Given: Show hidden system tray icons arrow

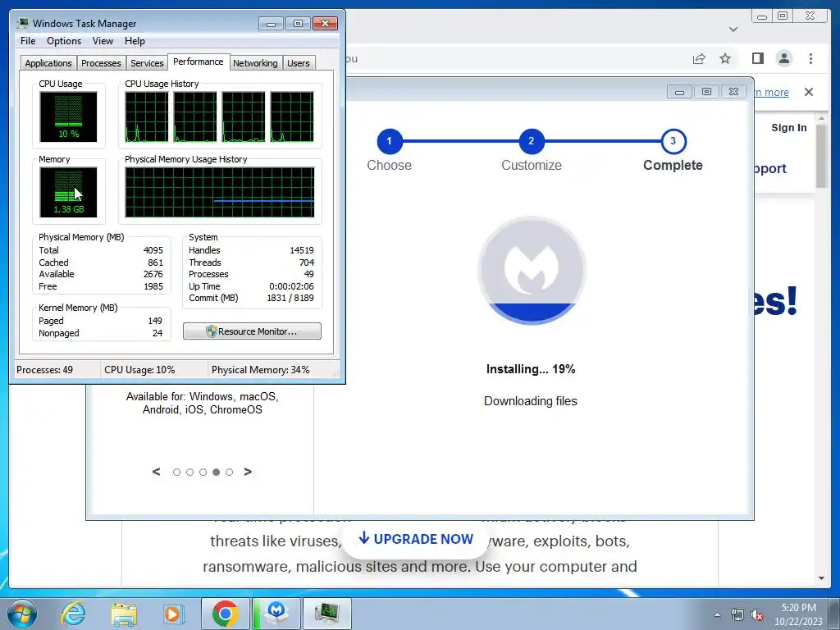Looking at the screenshot, I should [x=717, y=614].
